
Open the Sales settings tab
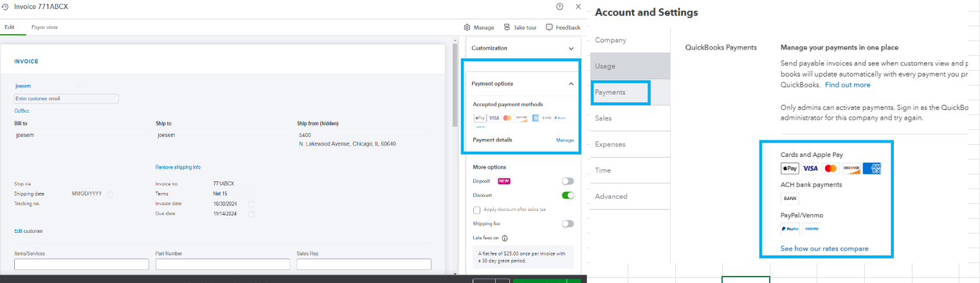[x=630, y=118]
